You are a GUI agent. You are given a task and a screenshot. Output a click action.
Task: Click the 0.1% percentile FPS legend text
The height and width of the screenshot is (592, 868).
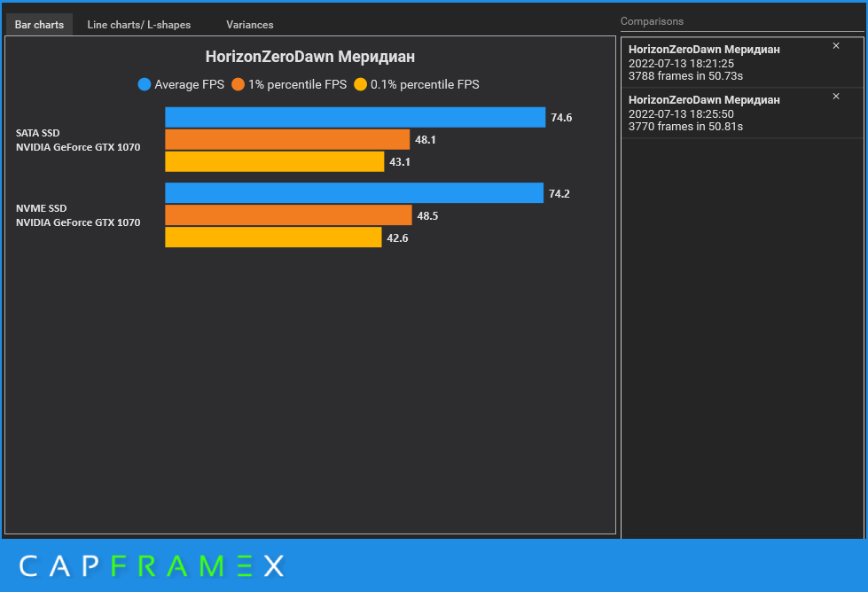click(x=426, y=85)
